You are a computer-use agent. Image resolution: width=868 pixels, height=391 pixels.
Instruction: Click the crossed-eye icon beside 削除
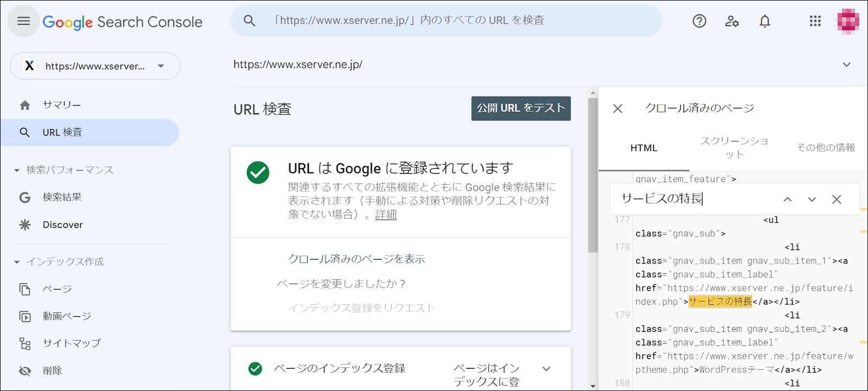[25, 371]
